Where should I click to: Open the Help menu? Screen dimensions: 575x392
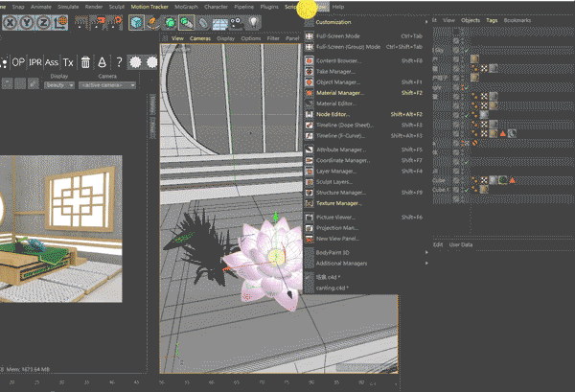pyautogui.click(x=338, y=7)
